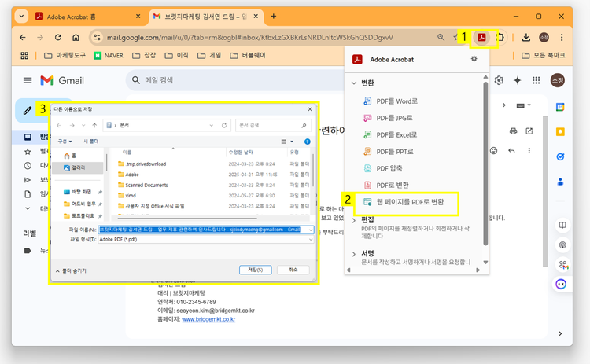Viewport: 590px width, 364px height.
Task: Open the Adobe Acrobat extension icon in toolbar
Action: [481, 37]
